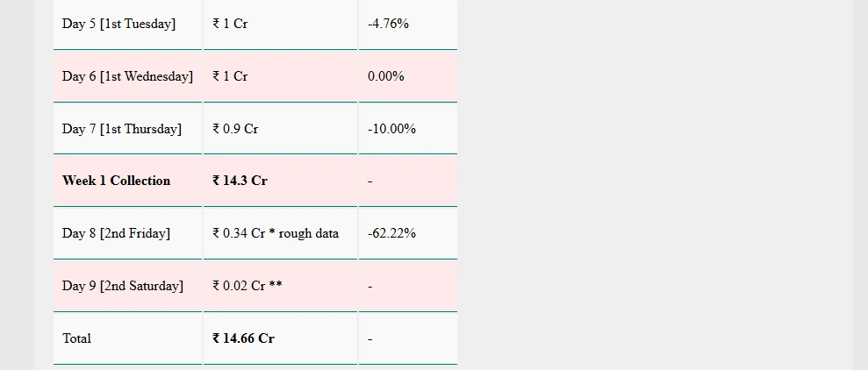Click the dash in Week 1 Collection row
Screen dimensions: 868x370
coord(369,181)
